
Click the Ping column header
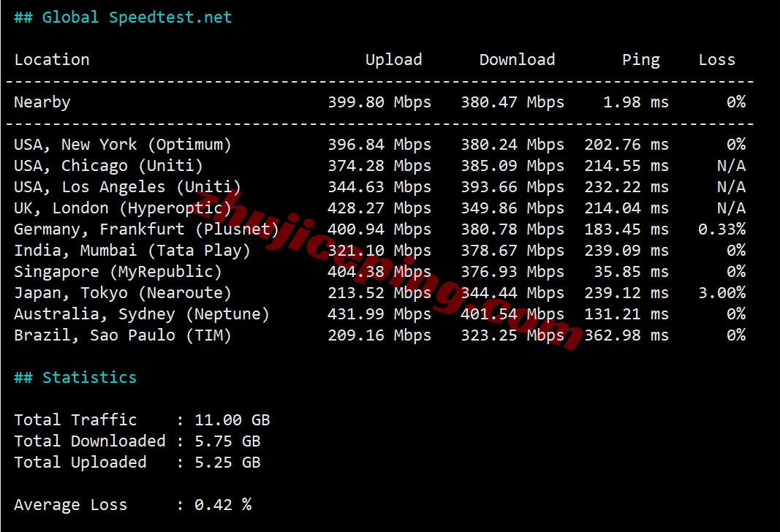640,60
